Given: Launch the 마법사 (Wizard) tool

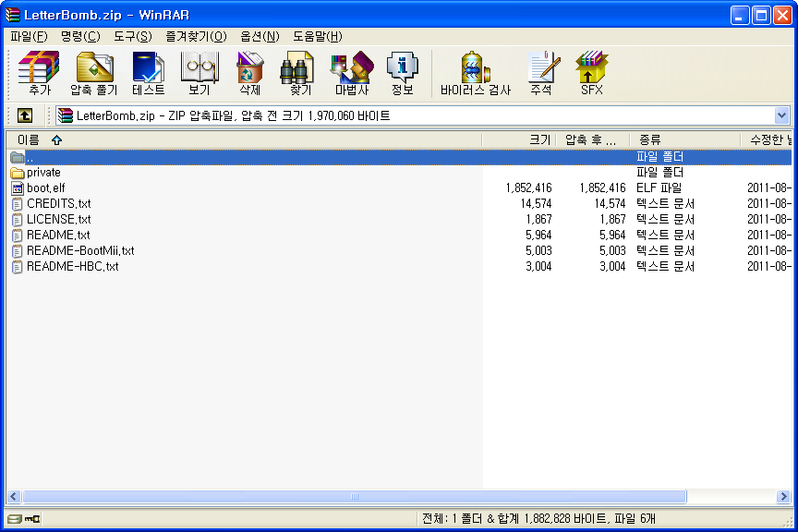Looking at the screenshot, I should point(351,73).
